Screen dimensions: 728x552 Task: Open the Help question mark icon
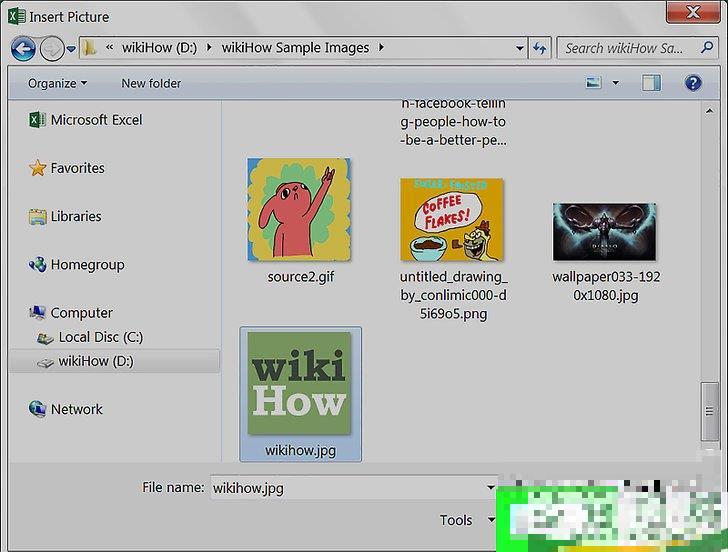click(691, 84)
